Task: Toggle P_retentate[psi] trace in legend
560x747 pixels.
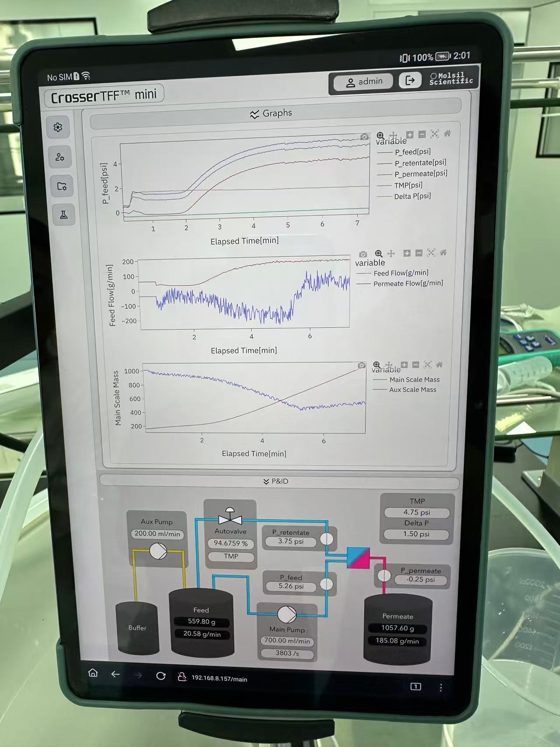Action: [x=412, y=163]
